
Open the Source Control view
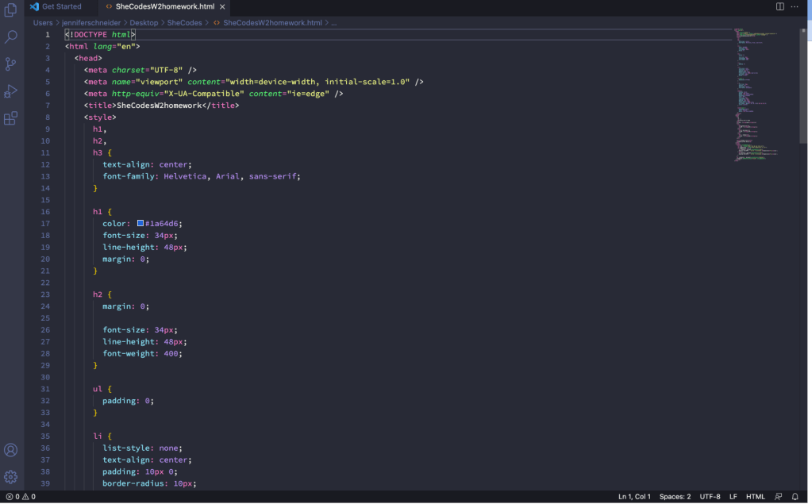coord(11,64)
